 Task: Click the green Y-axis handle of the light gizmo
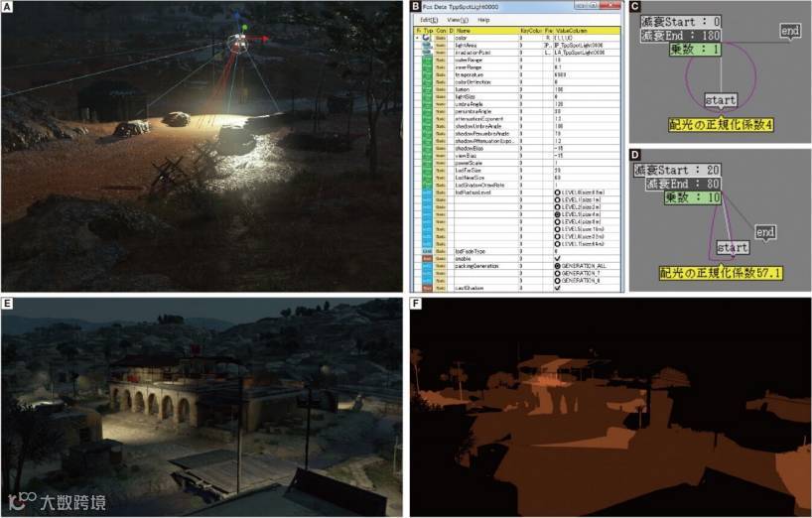point(244,28)
